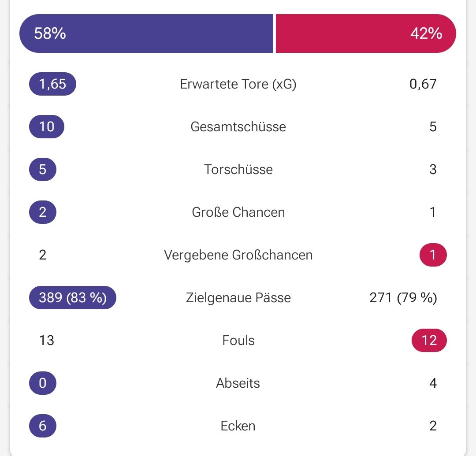Select the red 1 missed chances badge
The width and height of the screenshot is (476, 456).
click(433, 255)
